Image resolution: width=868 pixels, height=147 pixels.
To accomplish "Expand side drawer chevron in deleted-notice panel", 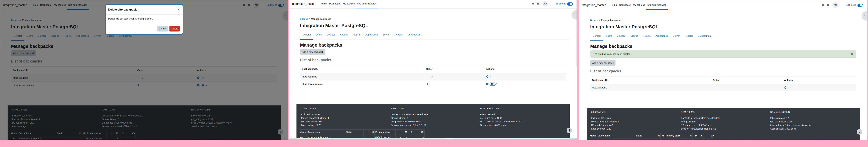I will 865,15.
